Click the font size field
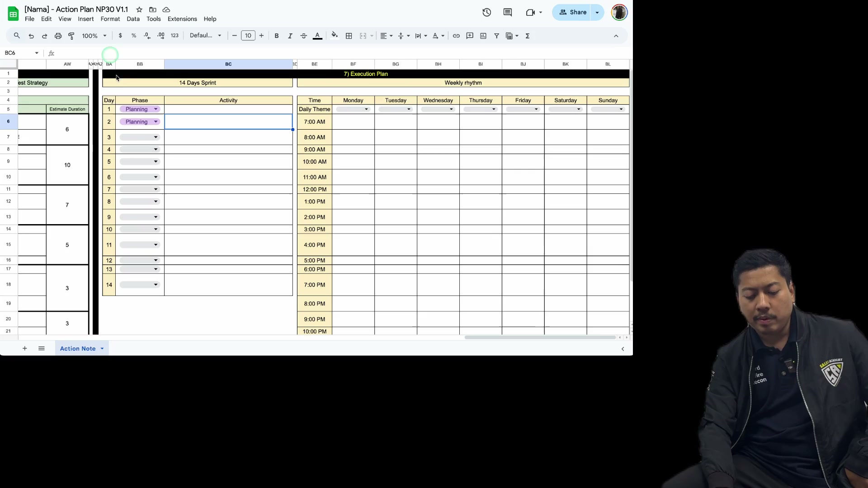Image resolution: width=868 pixels, height=488 pixels. 248,36
